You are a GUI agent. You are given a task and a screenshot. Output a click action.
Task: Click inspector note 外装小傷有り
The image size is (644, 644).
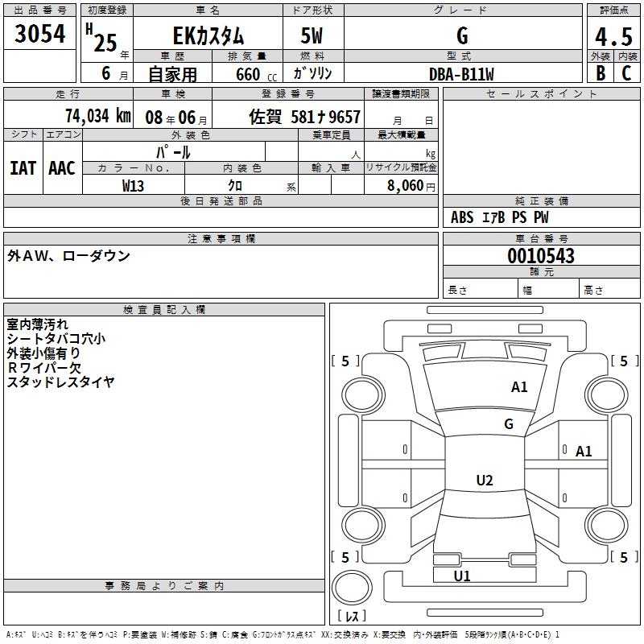tap(43, 353)
